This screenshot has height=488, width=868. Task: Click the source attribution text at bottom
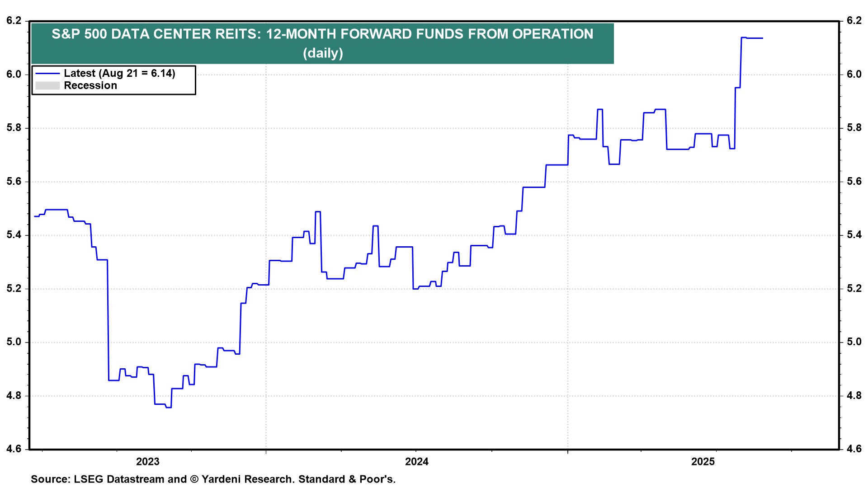[x=213, y=479]
